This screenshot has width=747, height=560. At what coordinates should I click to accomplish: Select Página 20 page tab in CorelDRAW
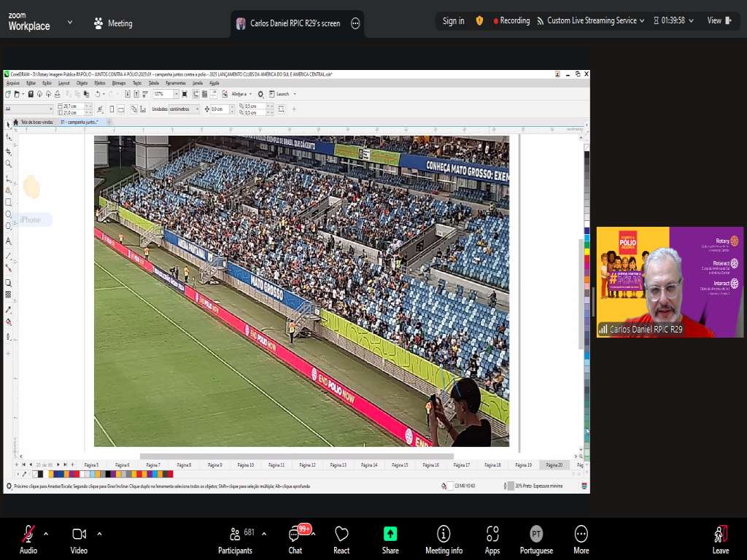[554, 464]
